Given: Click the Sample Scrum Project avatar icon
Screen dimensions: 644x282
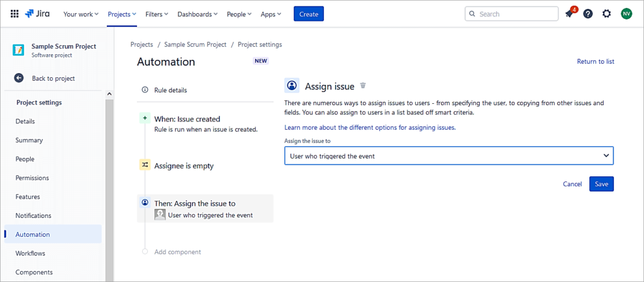Looking at the screenshot, I should click(18, 50).
